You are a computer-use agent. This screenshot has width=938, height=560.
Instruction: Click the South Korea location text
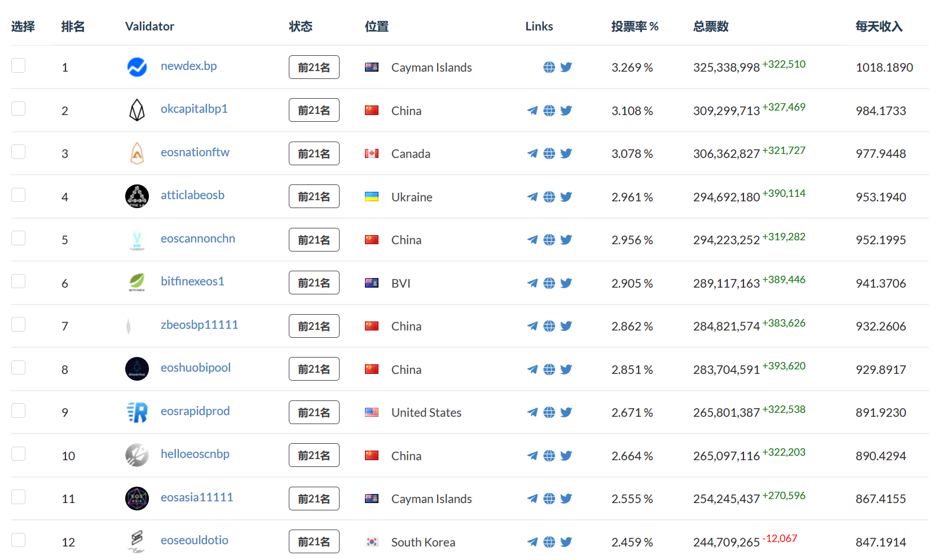(x=423, y=543)
